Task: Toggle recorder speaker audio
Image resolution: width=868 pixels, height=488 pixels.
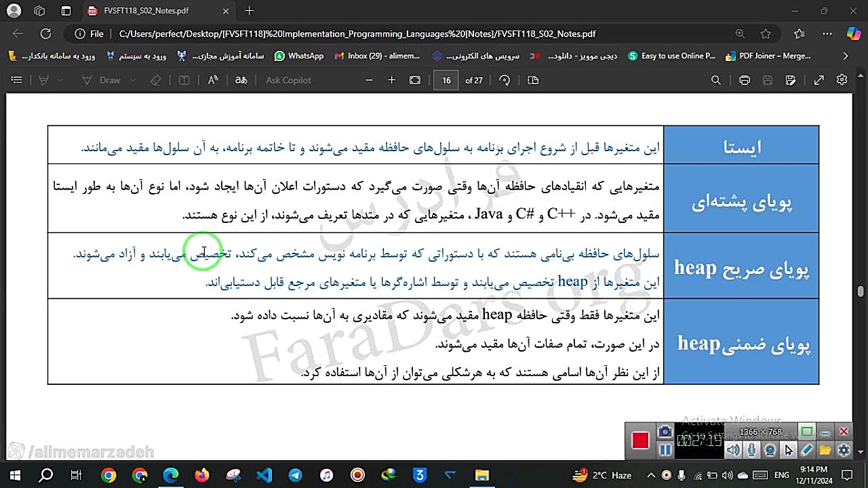Action: (734, 450)
